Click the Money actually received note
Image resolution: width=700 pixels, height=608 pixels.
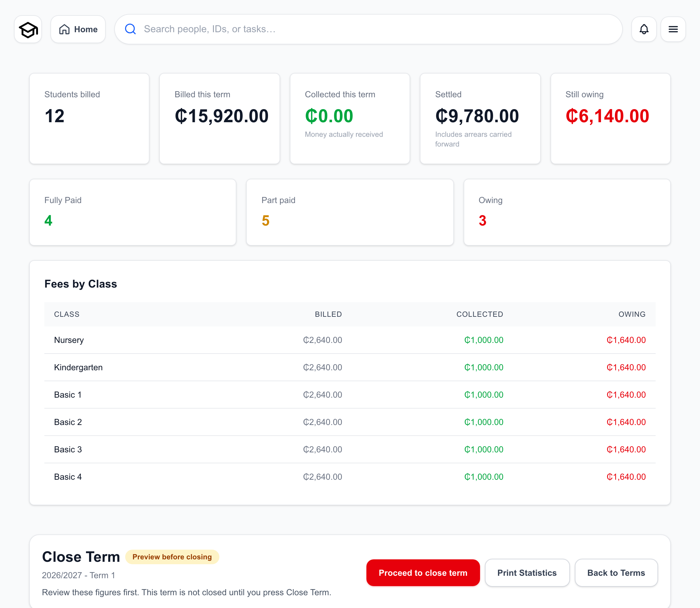pos(344,134)
